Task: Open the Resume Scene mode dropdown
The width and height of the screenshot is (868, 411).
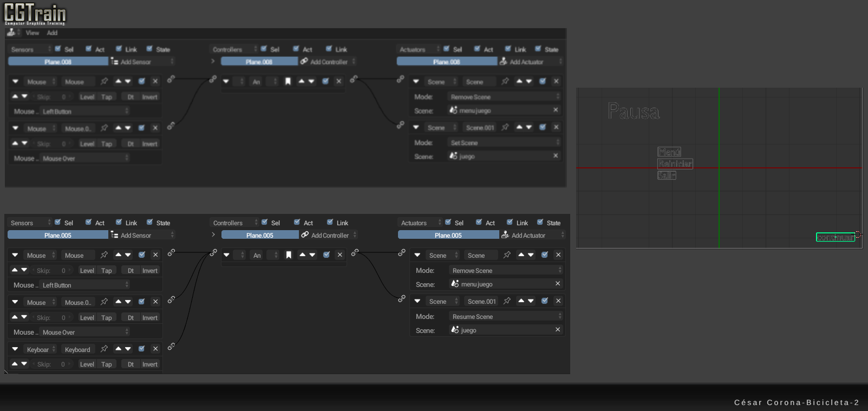Action: pyautogui.click(x=506, y=317)
